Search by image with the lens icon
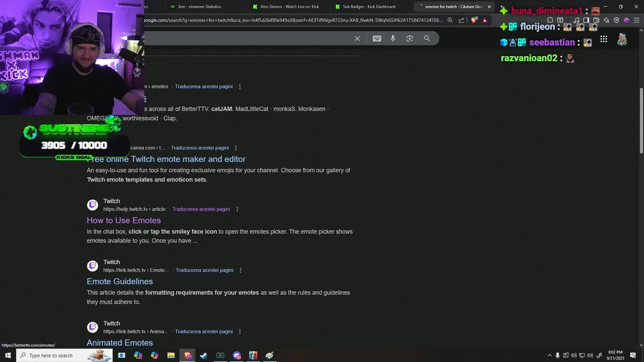This screenshot has width=644, height=362. pyautogui.click(x=410, y=39)
